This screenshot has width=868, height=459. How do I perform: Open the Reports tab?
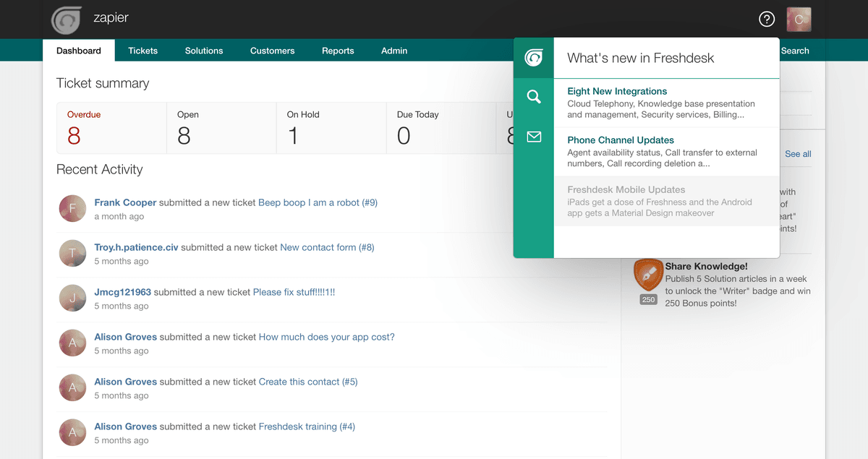(x=338, y=51)
